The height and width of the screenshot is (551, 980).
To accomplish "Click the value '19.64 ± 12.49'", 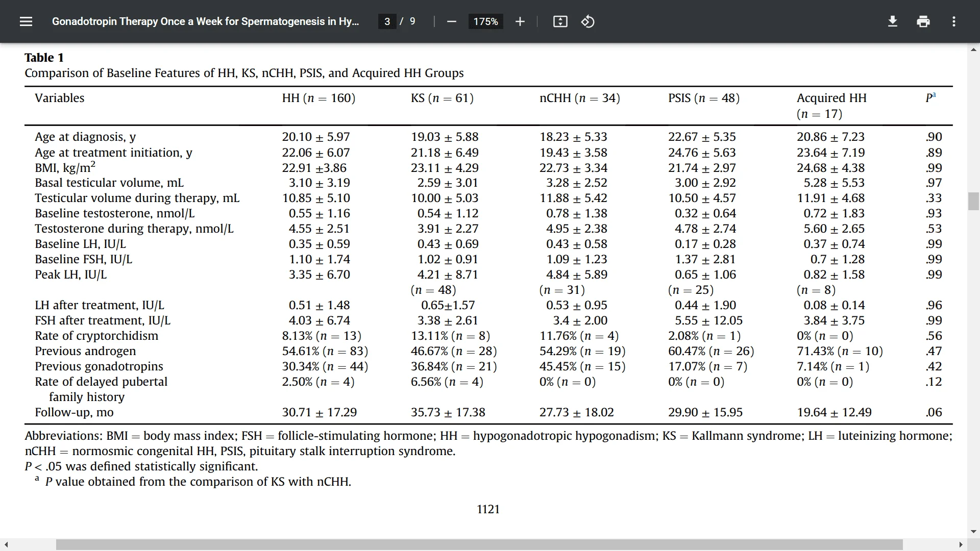I will tap(835, 412).
